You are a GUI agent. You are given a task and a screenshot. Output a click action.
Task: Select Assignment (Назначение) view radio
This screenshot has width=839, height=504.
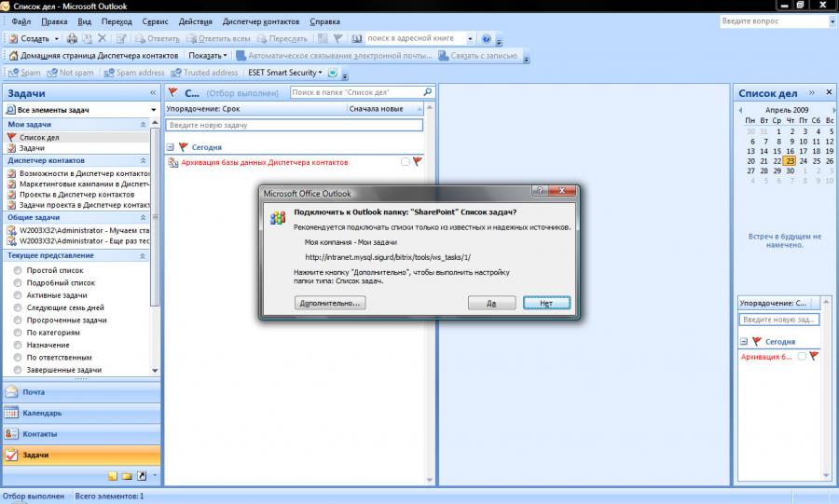point(18,346)
